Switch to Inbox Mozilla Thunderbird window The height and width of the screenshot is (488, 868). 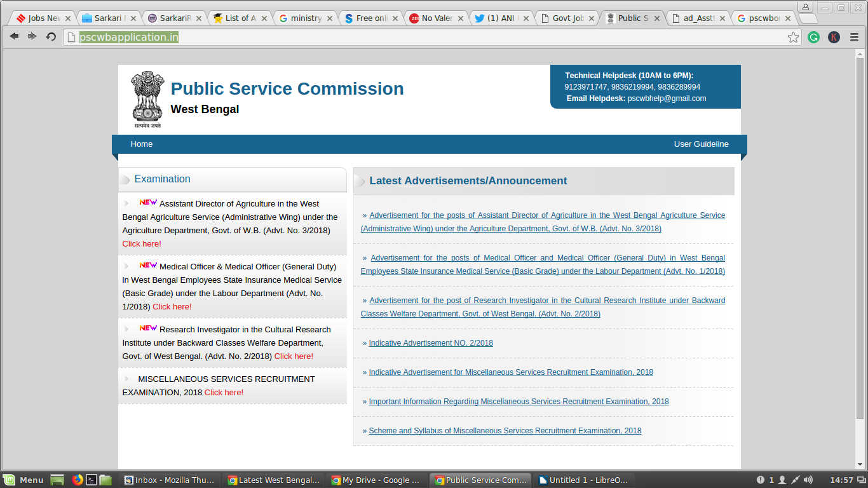click(x=171, y=480)
